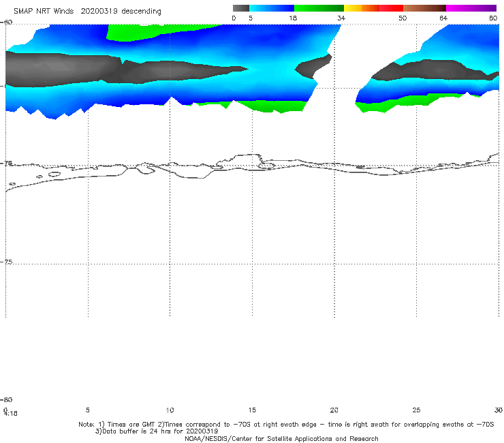Viewport: 504px width, 443px height.
Task: Click the longitude axis label '10'
Action: point(170,410)
